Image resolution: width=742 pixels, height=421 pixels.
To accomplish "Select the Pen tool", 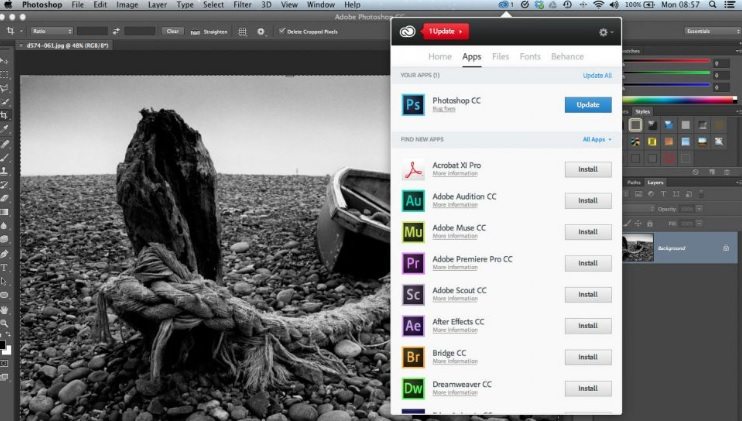I will tap(4, 254).
